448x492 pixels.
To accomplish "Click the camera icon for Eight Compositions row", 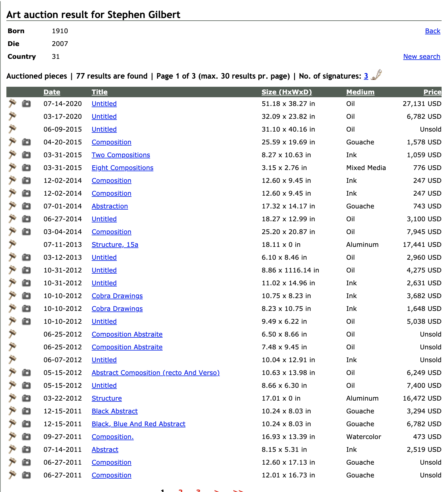I will click(x=26, y=167).
